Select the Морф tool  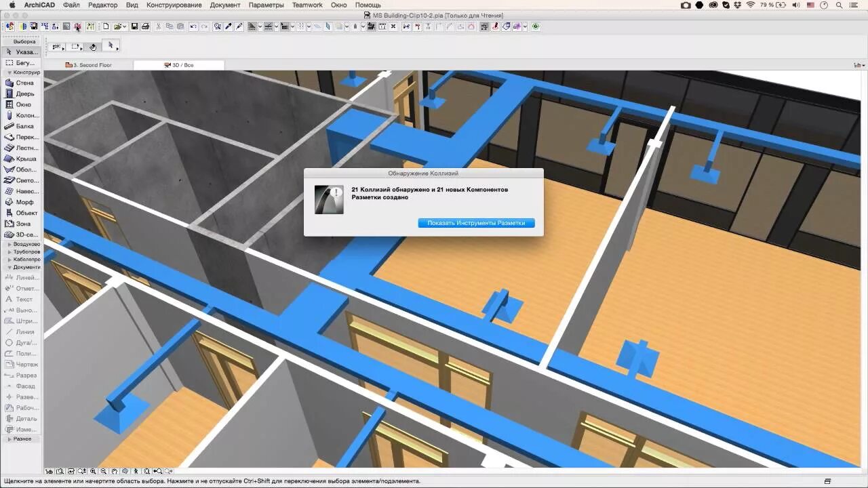click(21, 202)
